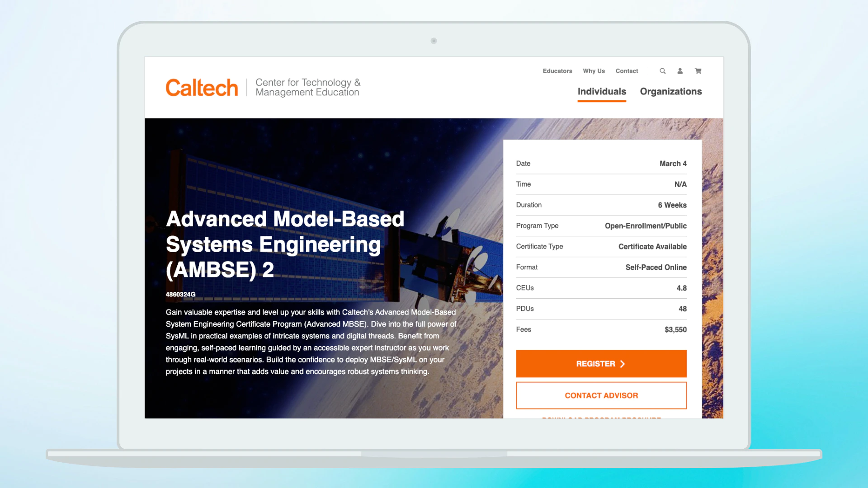This screenshot has height=488, width=868.
Task: Click the 6 Weeks duration value
Action: pos(672,205)
